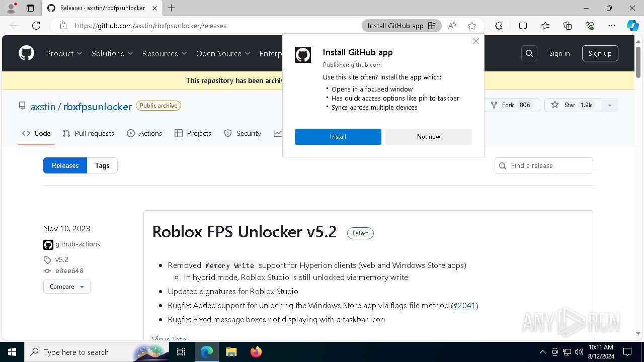Open Collections icon in toolbar
This screenshot has width=644, height=362.
(568, 26)
